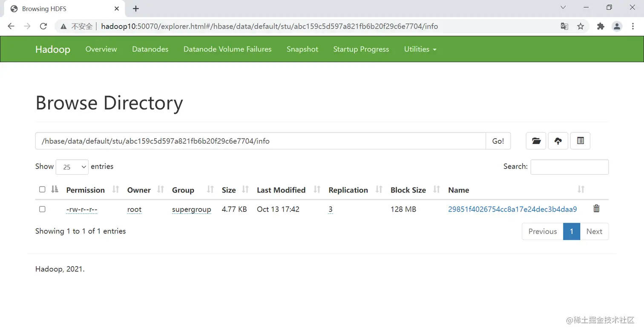Image resolution: width=644 pixels, height=334 pixels.
Task: Open Chrome three-dot menu
Action: tap(633, 26)
